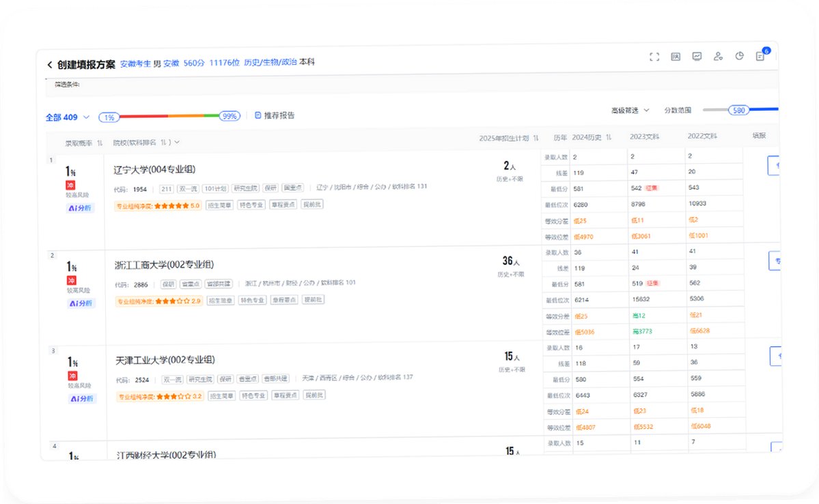This screenshot has height=504, width=819.
Task: Click the 安徽考生 student info link
Action: pos(135,64)
